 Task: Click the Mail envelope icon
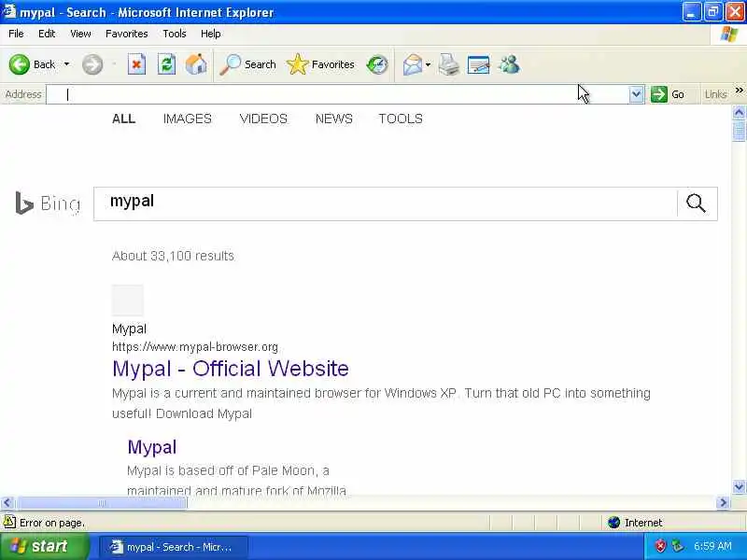[x=413, y=64]
